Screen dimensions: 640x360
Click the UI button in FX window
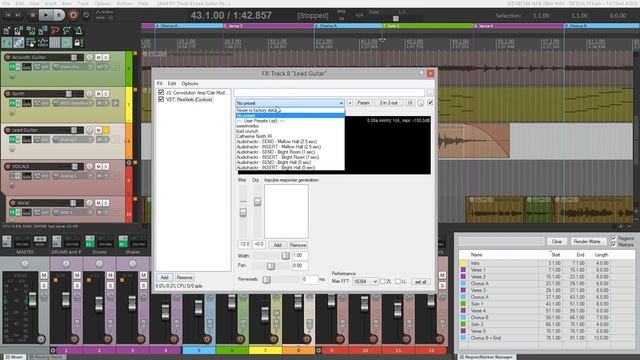pos(410,103)
